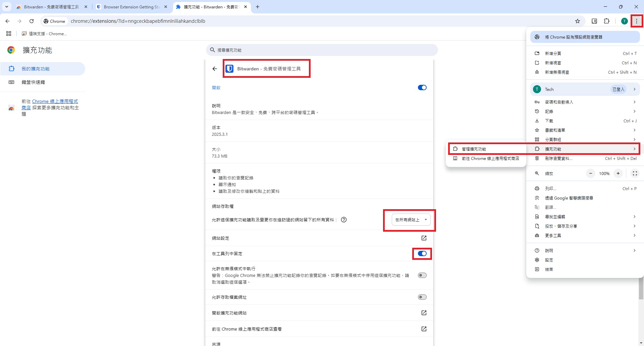Disable the 開啟 extension toggle
Image resolution: width=644 pixels, height=346 pixels.
tap(422, 88)
